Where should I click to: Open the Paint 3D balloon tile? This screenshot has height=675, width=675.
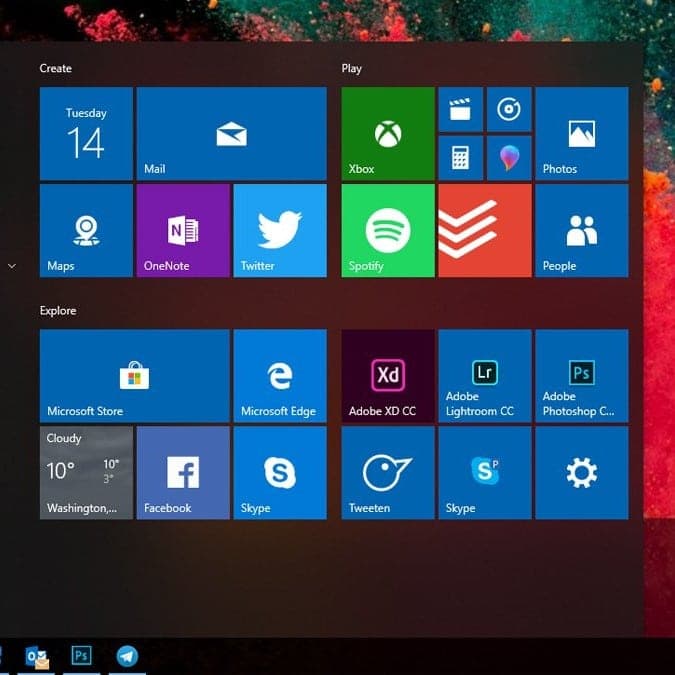[509, 158]
